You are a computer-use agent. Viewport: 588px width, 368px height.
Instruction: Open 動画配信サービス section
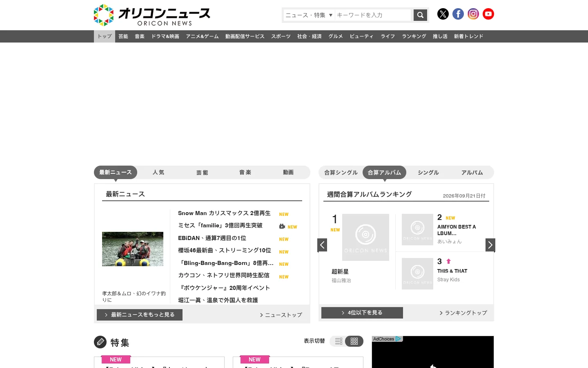click(245, 36)
